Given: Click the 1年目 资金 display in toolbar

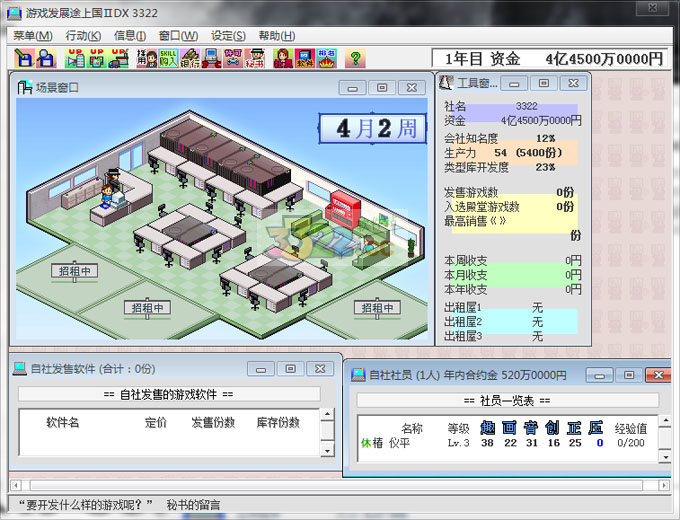Looking at the screenshot, I should tap(549, 59).
